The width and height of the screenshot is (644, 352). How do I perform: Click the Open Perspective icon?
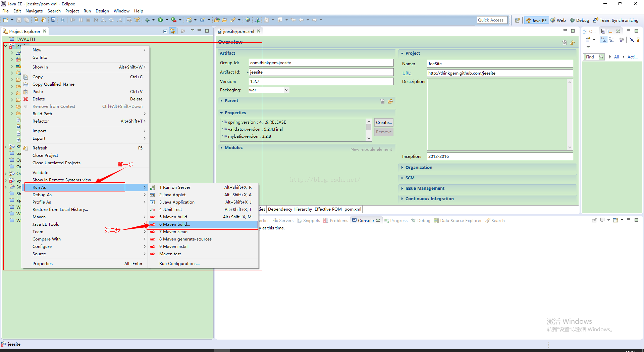[517, 20]
